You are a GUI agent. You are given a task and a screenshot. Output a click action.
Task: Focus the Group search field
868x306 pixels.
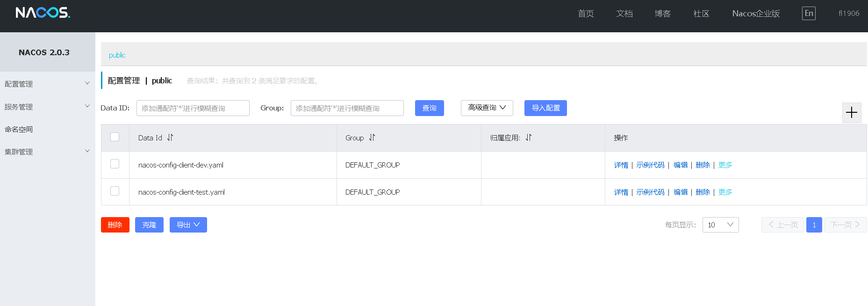click(347, 108)
